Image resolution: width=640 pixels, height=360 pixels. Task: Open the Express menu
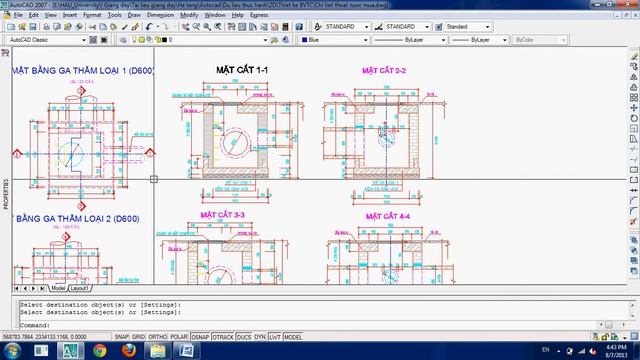click(x=259, y=15)
